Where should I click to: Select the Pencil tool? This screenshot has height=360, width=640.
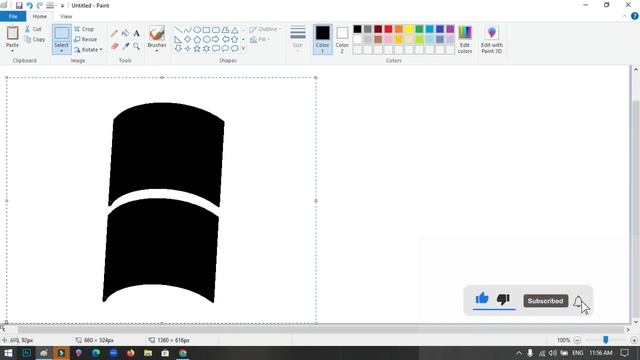[x=115, y=33]
